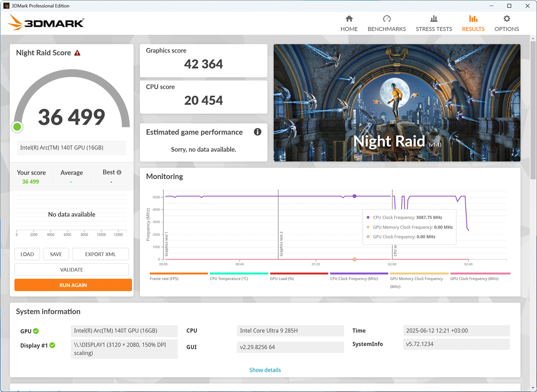537x392 pixels.
Task: Click the Load result button
Action: pos(27,254)
